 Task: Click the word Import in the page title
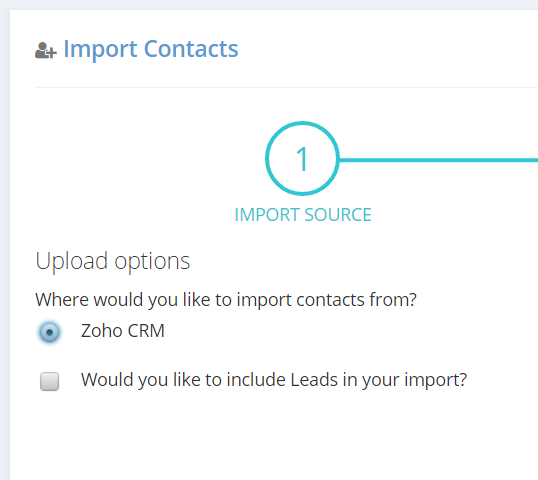101,50
